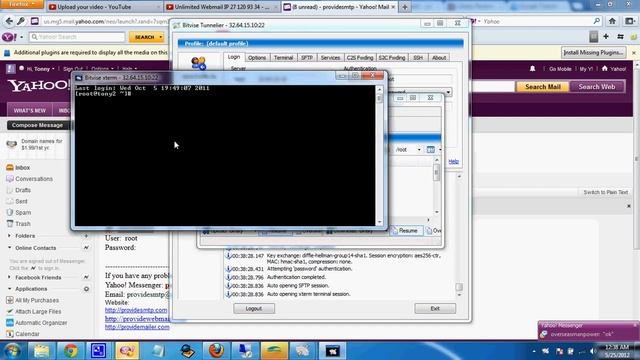This screenshot has width=640, height=360.
Task: Click the http://providesmtp.com link
Action: click(136, 310)
